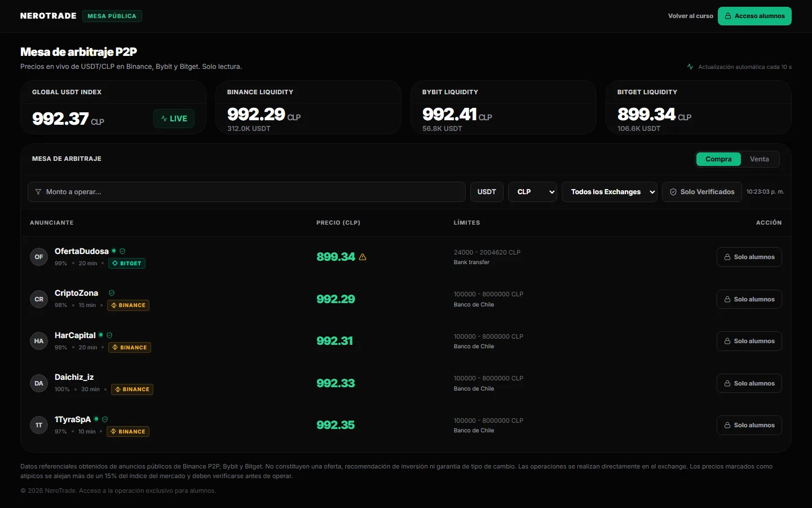The height and width of the screenshot is (508, 812).
Task: Click the Volver al curso link
Action: point(691,16)
